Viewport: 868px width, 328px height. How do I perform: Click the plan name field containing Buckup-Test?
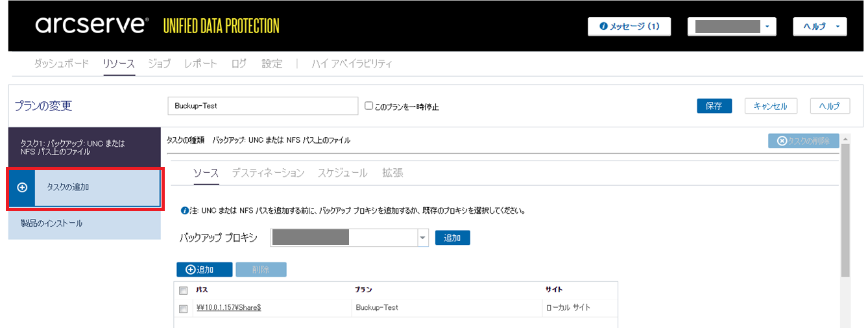coord(263,106)
